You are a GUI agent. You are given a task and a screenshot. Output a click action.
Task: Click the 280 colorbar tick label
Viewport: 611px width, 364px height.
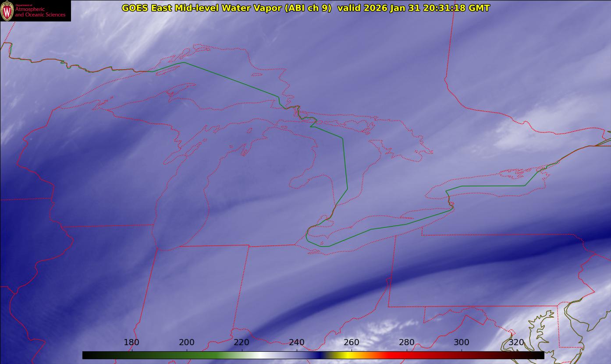tap(407, 343)
